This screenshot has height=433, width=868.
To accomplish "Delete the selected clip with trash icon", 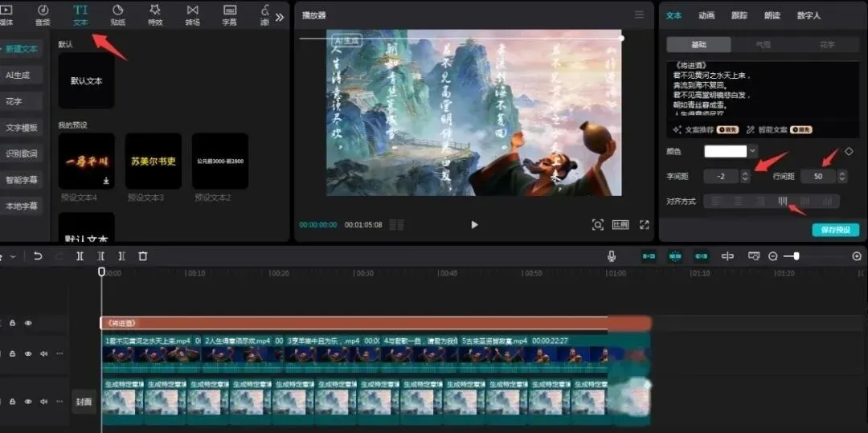I will point(143,256).
